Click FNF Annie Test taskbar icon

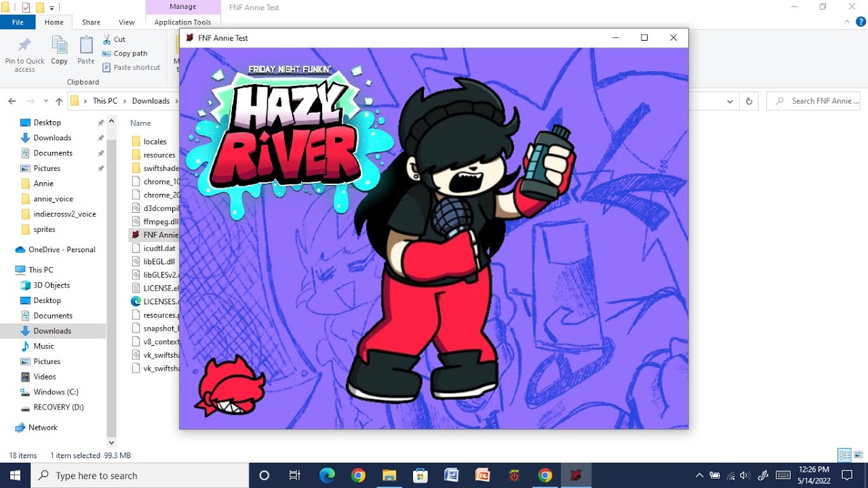coord(576,475)
